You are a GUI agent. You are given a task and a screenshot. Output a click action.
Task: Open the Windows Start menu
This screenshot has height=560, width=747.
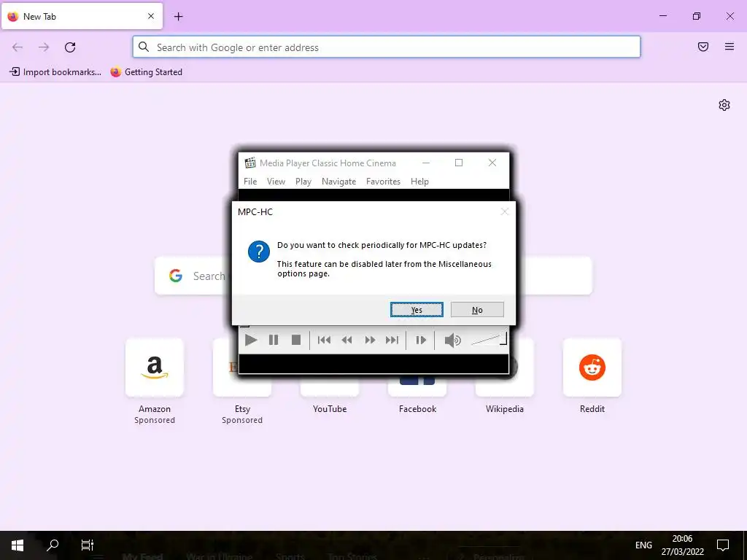click(x=18, y=545)
